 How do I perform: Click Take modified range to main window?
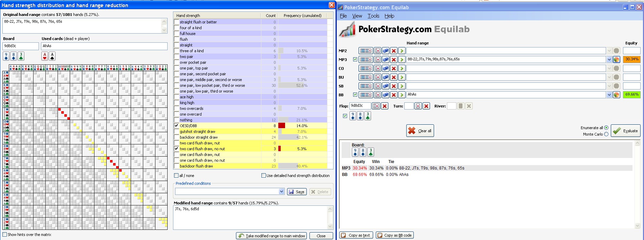[271, 236]
